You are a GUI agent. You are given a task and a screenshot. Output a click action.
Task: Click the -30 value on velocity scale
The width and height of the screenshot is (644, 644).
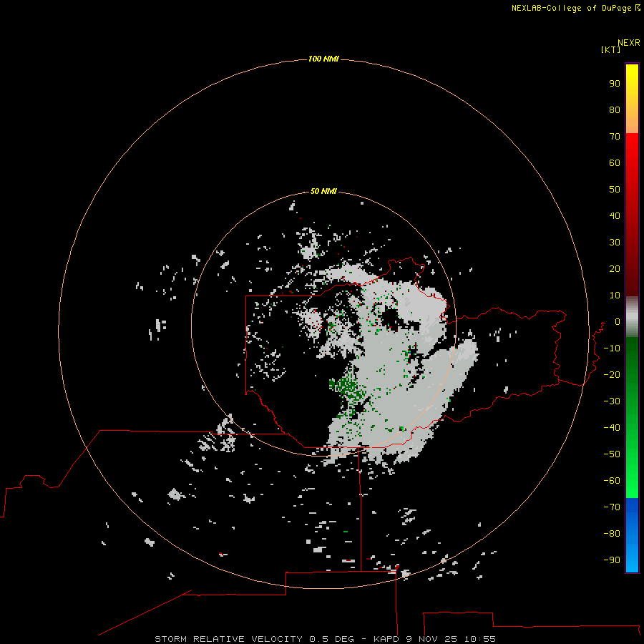pos(612,401)
